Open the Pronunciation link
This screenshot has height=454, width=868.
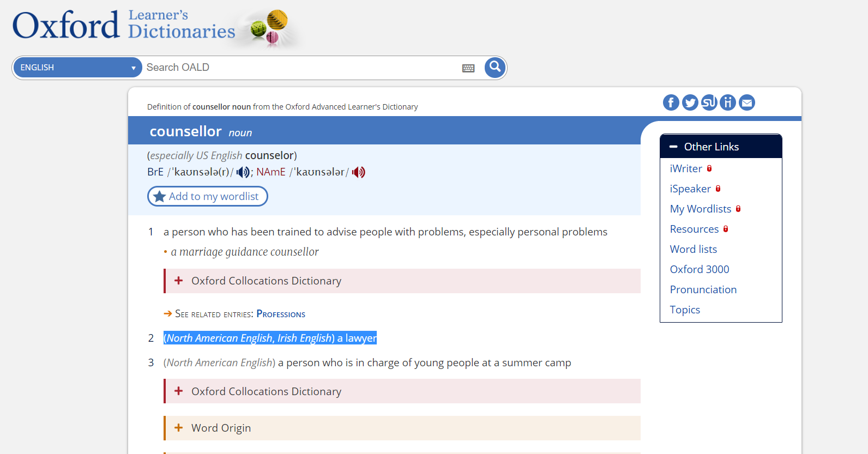703,289
